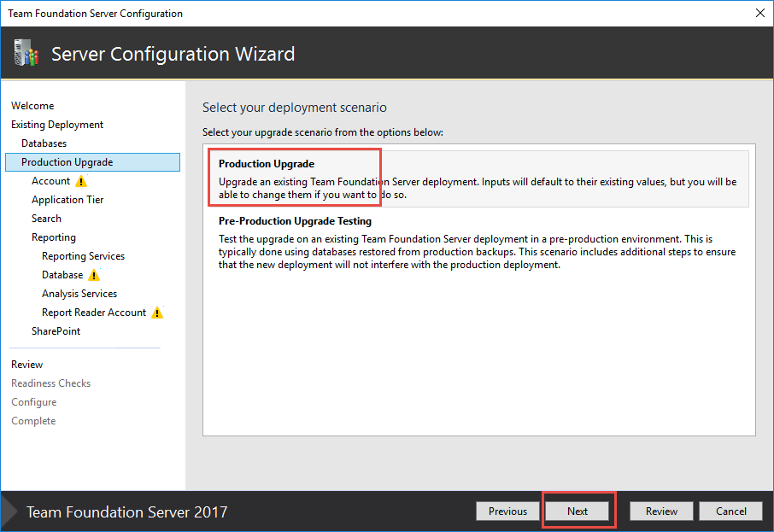Open Reporting Services under Reporting
Image resolution: width=774 pixels, height=532 pixels.
pos(83,256)
